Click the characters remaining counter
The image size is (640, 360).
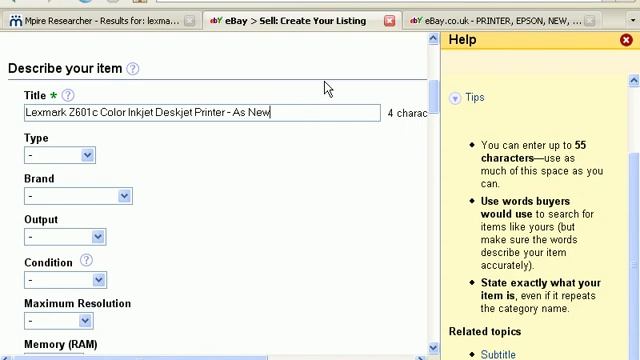click(407, 113)
